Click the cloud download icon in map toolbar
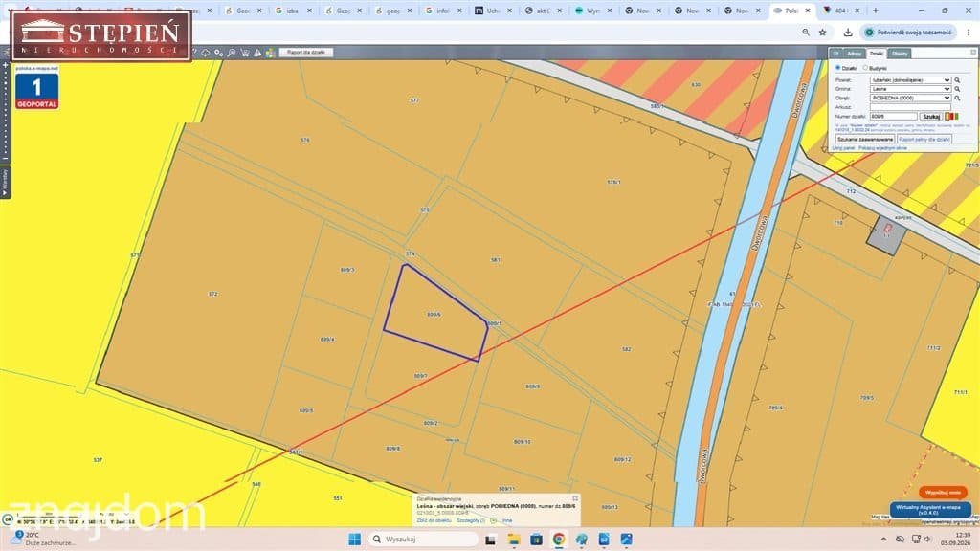Screen dimensions: 980x551 click(x=206, y=54)
